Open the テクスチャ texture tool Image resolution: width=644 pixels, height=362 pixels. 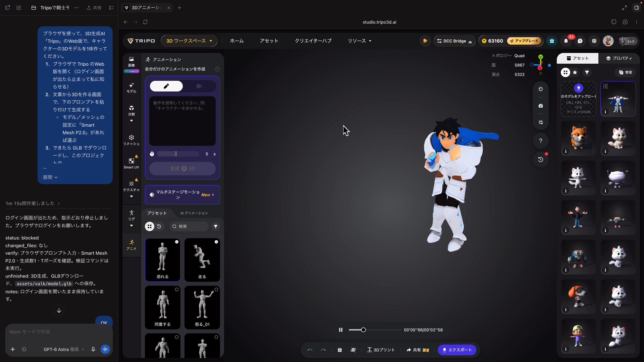131,186
